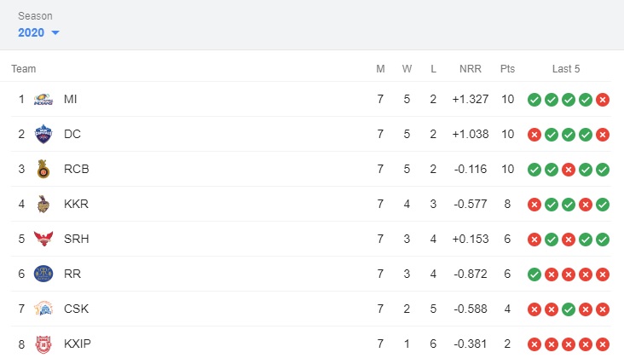Image resolution: width=624 pixels, height=364 pixels.
Task: Click the KXIP team logo
Action: pyautogui.click(x=43, y=344)
